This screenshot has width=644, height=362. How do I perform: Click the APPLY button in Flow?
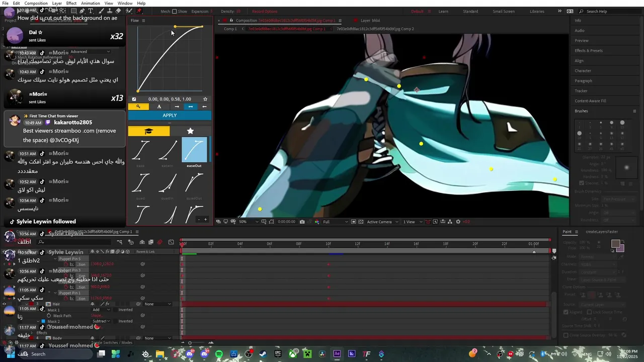[170, 115]
